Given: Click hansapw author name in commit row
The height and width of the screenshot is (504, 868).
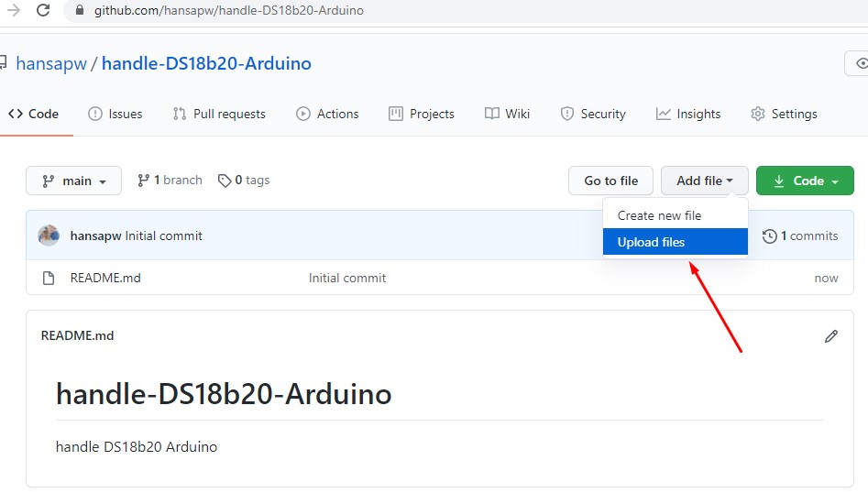Looking at the screenshot, I should (x=95, y=236).
